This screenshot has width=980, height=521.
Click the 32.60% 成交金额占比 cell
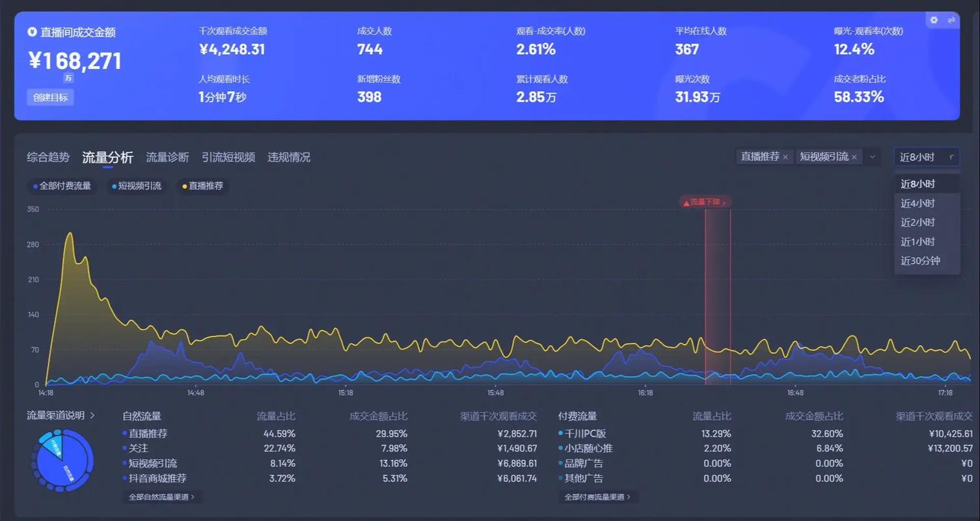click(826, 434)
